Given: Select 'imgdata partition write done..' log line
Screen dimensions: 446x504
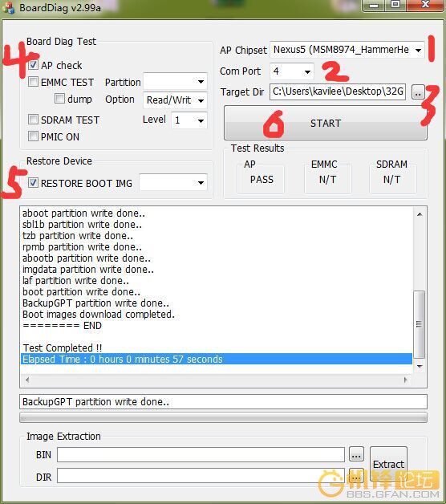Looking at the screenshot, I should (88, 270).
